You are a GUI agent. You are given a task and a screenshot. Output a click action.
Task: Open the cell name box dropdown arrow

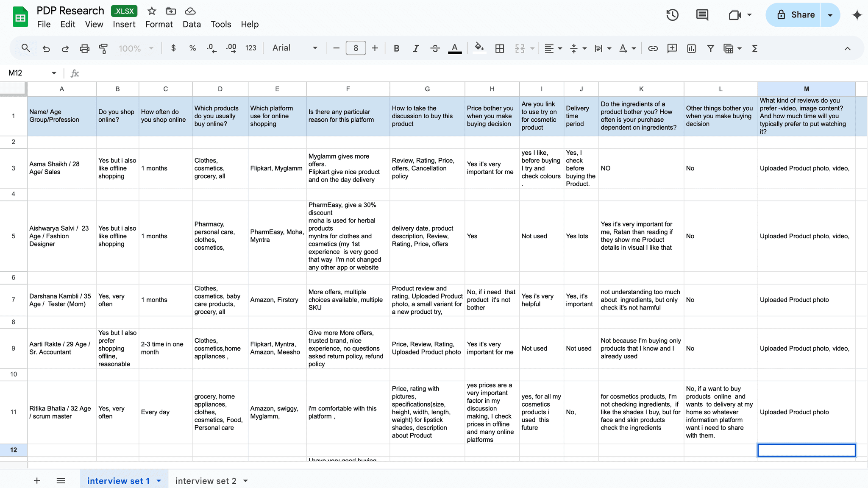click(x=54, y=73)
